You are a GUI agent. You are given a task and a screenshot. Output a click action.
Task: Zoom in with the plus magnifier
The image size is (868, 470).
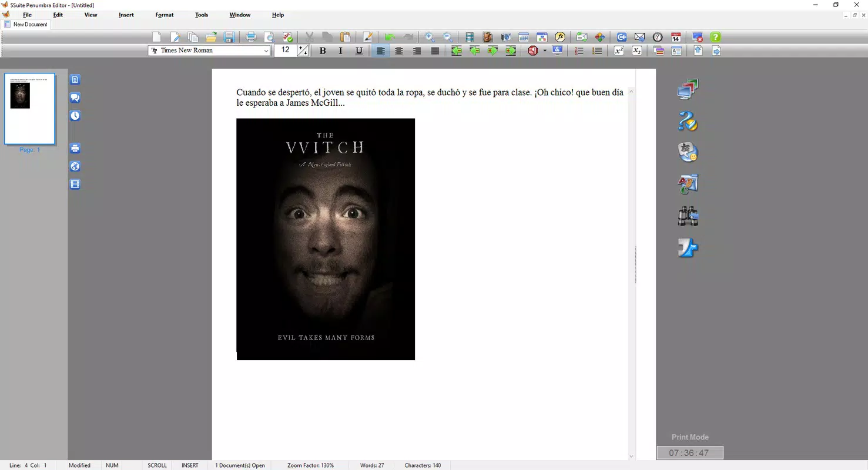click(430, 37)
